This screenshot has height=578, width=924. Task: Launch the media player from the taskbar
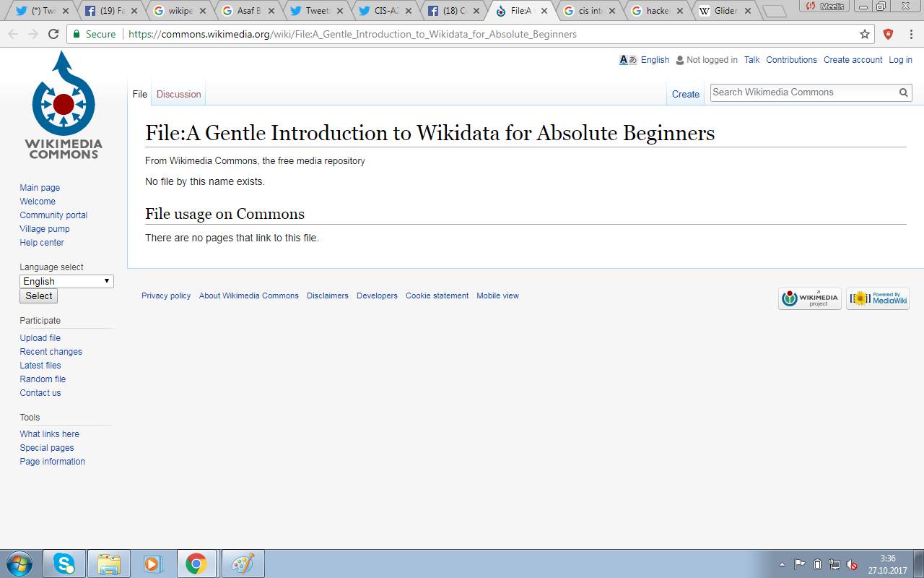[152, 564]
